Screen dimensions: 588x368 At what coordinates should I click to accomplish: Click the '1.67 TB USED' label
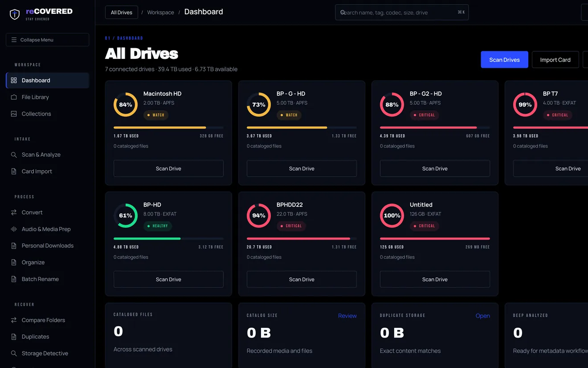(x=126, y=136)
